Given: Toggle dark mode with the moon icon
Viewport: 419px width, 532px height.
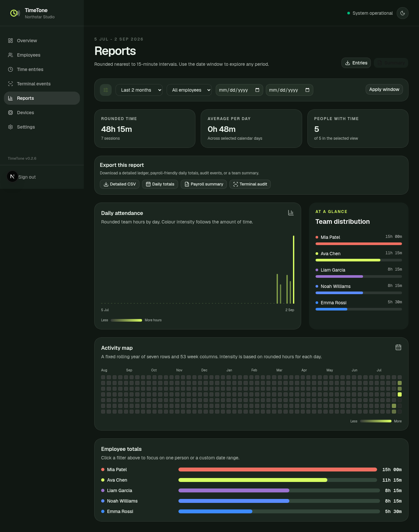Looking at the screenshot, I should [403, 13].
